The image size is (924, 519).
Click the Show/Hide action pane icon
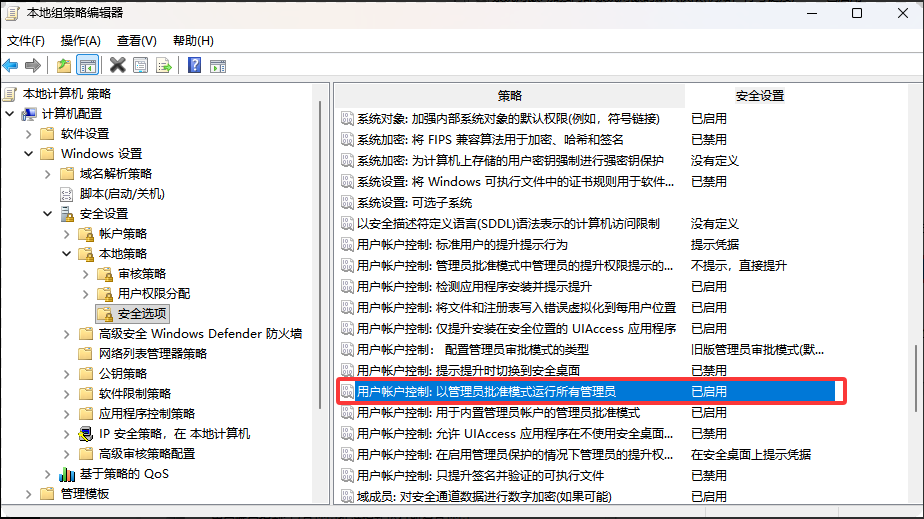217,66
